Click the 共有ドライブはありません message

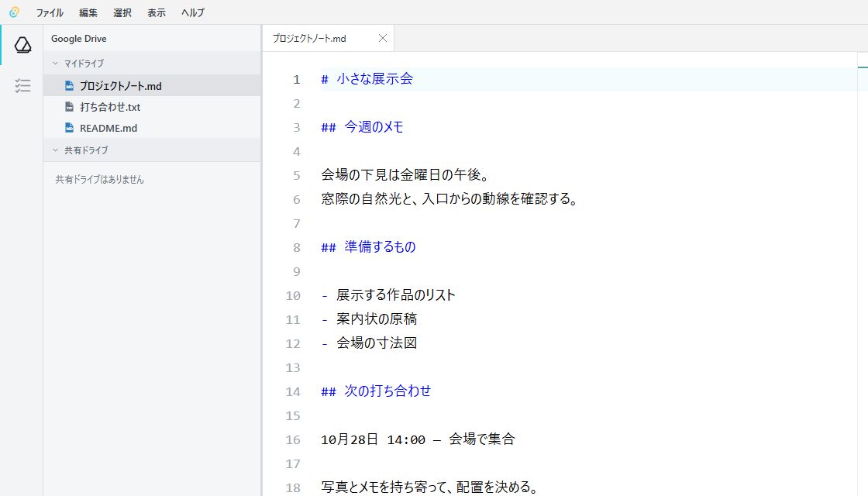(x=100, y=179)
